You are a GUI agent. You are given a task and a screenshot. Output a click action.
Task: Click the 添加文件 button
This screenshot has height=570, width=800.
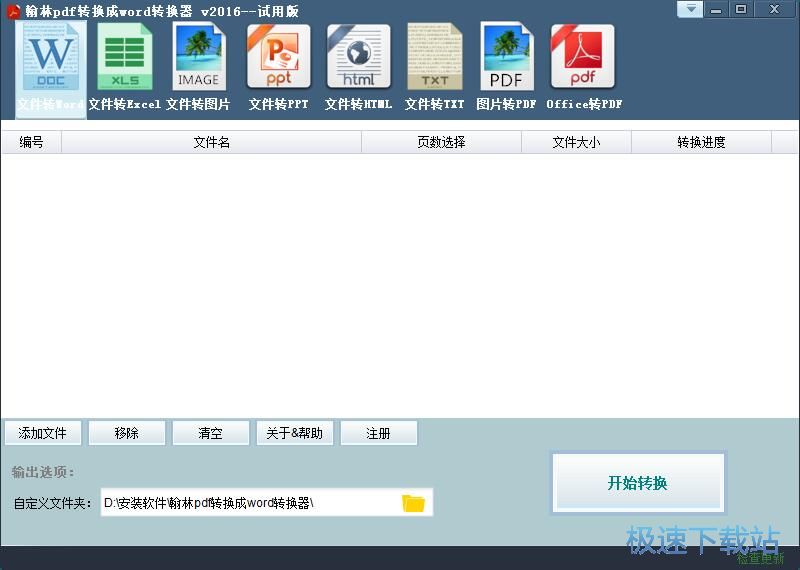coord(43,433)
